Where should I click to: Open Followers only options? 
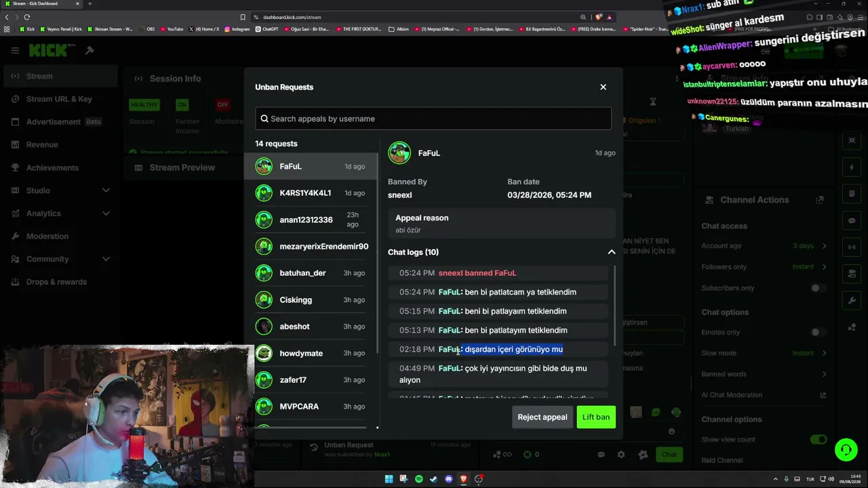pos(764,267)
